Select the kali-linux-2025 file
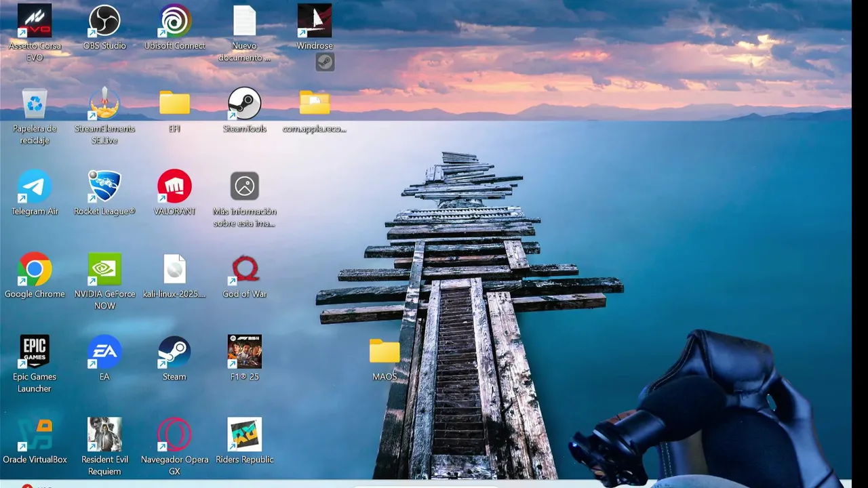Image resolution: width=868 pixels, height=488 pixels. (174, 269)
